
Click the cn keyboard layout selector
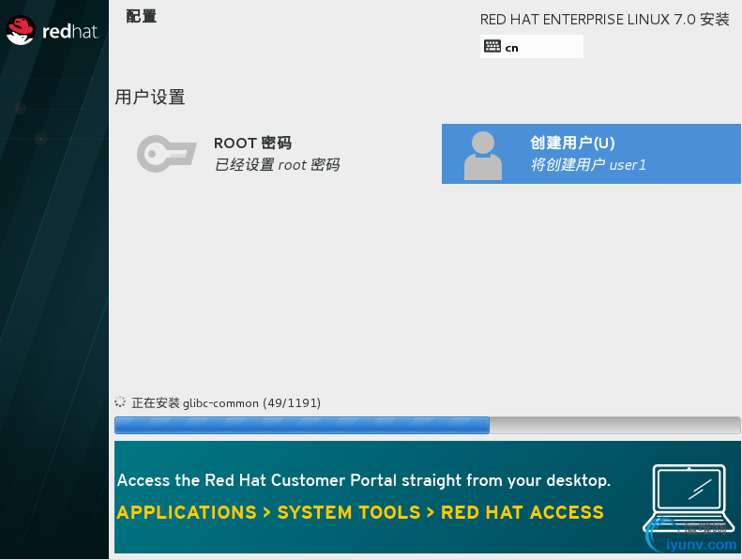point(532,46)
